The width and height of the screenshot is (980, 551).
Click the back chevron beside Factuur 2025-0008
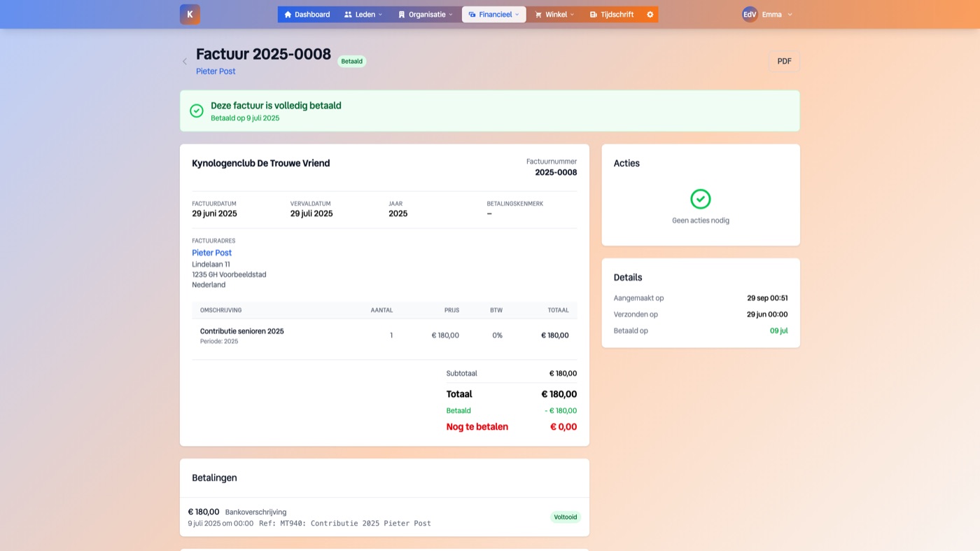point(185,62)
